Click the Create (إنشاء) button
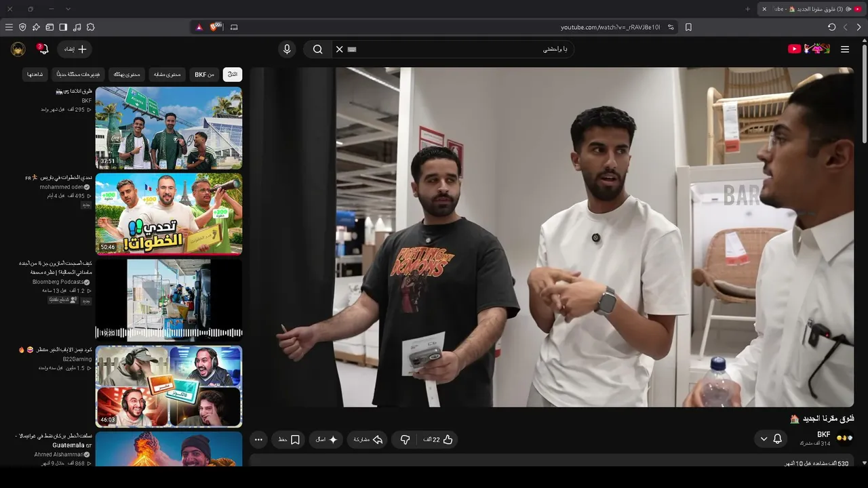 point(75,49)
